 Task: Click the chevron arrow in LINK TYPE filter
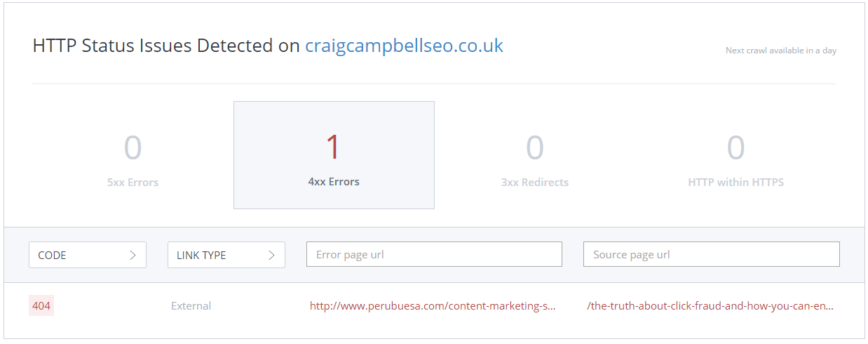(x=271, y=256)
